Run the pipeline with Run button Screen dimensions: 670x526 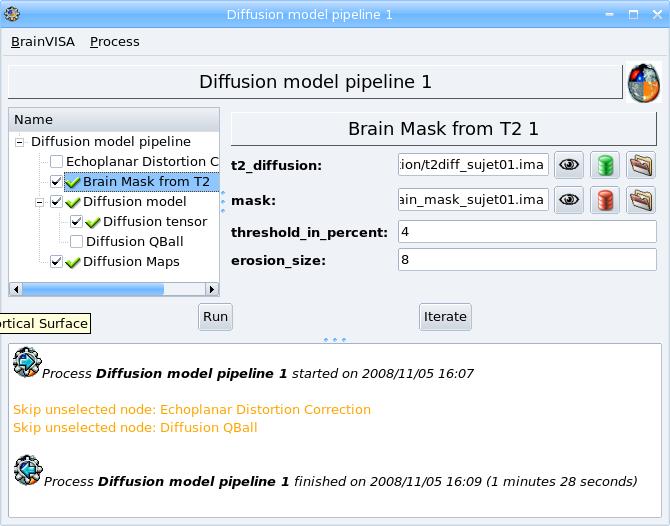[215, 317]
